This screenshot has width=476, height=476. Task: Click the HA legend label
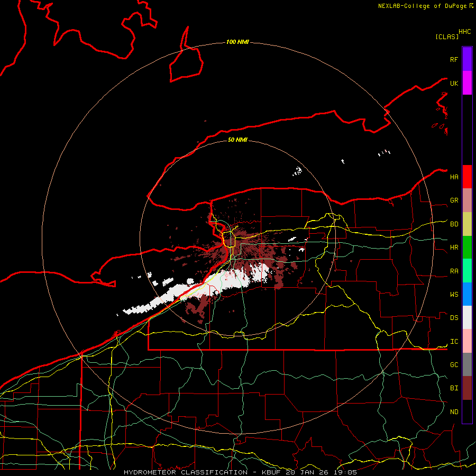454,177
